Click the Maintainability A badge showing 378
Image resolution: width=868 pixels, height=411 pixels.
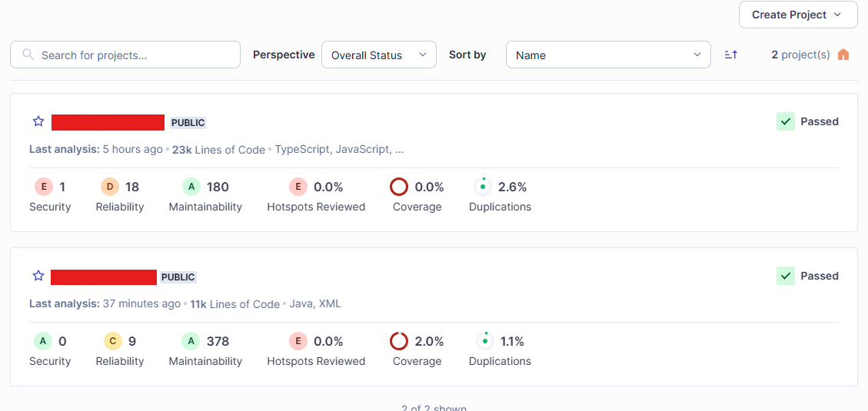click(191, 341)
